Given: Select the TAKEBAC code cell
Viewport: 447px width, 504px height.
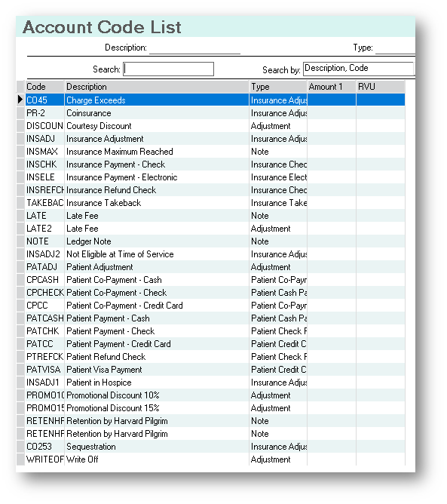Looking at the screenshot, I should tap(45, 203).
